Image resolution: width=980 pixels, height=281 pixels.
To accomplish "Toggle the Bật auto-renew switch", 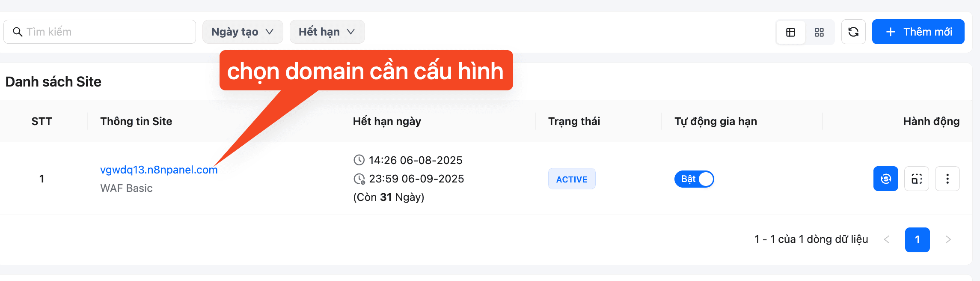I will coord(694,179).
